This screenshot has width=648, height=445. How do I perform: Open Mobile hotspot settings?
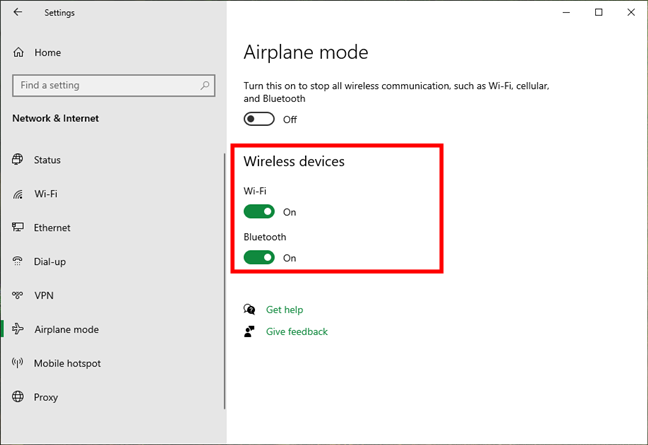pos(67,363)
